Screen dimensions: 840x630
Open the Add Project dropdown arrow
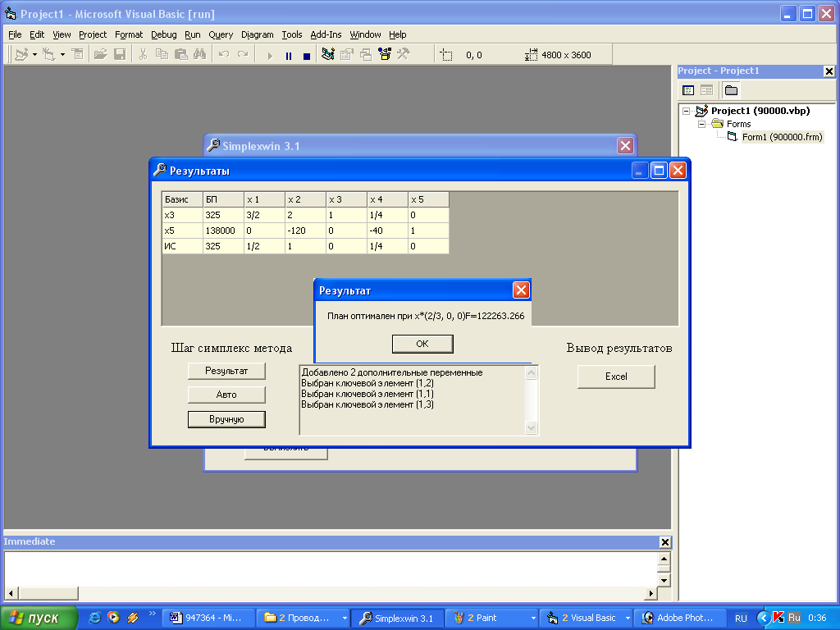(34, 55)
